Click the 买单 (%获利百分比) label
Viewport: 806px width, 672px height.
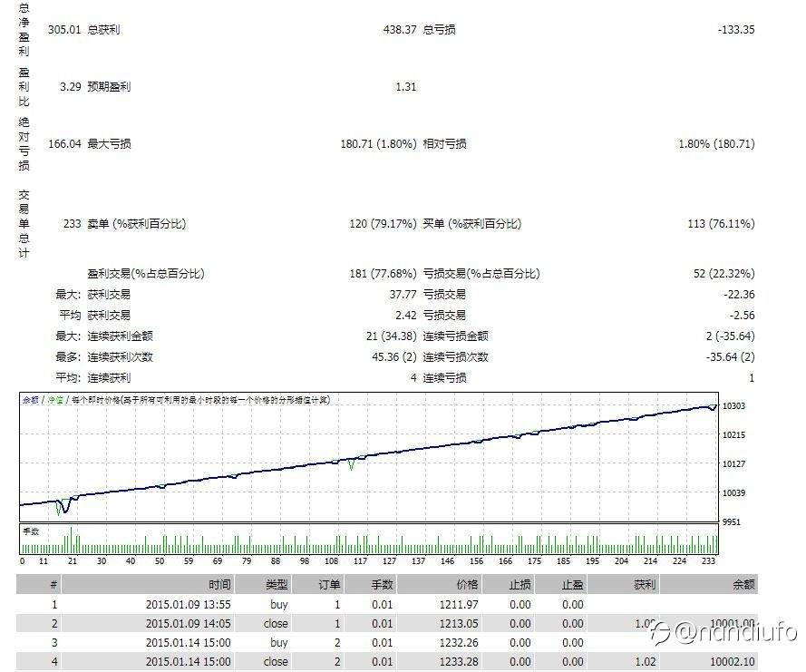pyautogui.click(x=471, y=224)
